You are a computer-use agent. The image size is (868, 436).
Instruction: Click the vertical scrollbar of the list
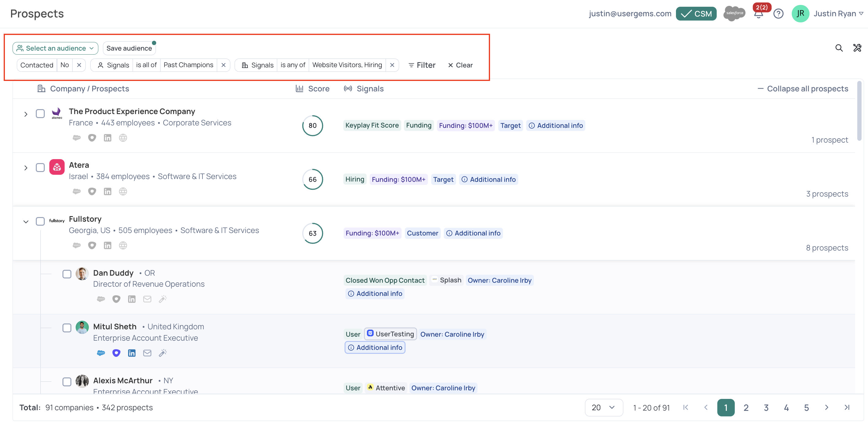tap(859, 111)
